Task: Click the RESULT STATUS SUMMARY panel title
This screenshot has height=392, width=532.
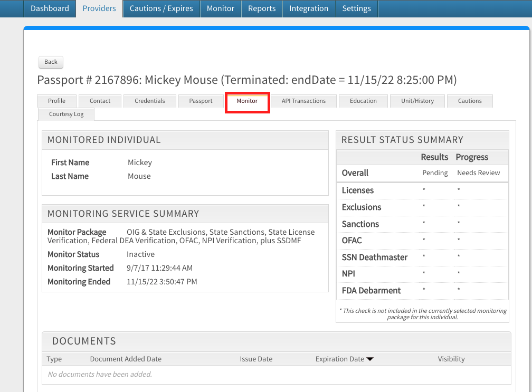Action: (x=402, y=140)
